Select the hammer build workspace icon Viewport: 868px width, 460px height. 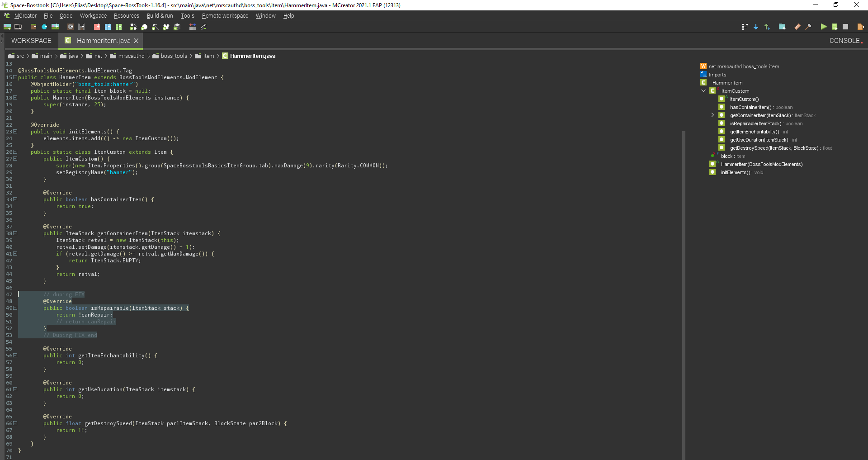pyautogui.click(x=809, y=27)
